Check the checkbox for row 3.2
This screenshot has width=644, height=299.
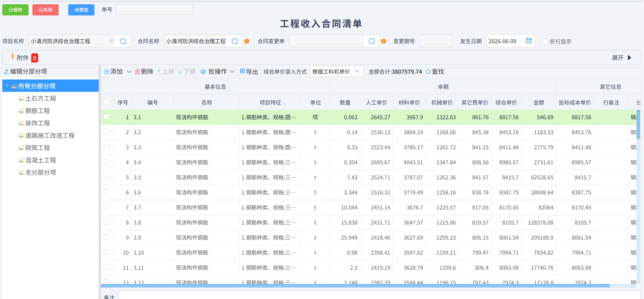tap(107, 132)
